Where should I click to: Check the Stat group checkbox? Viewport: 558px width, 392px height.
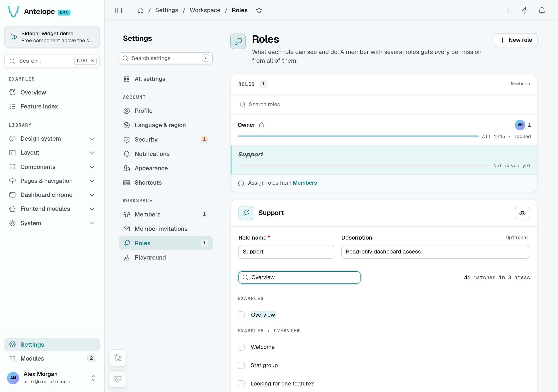click(x=241, y=365)
